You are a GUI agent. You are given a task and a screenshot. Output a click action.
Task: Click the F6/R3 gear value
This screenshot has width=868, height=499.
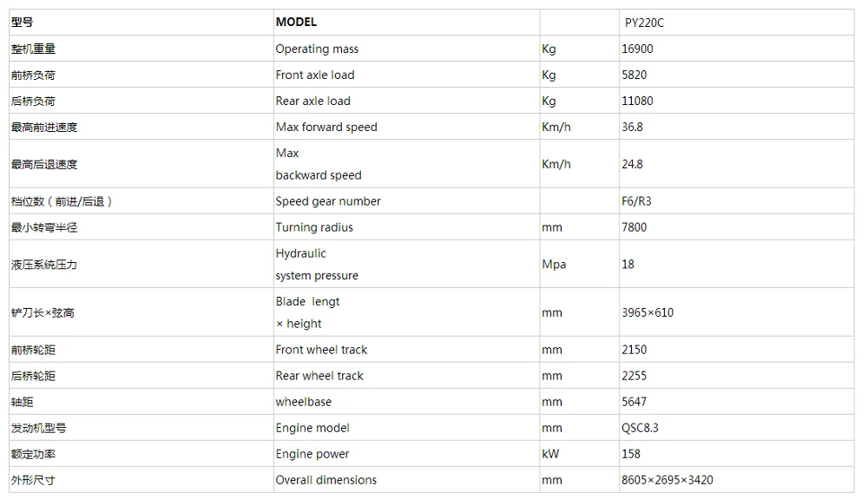(x=636, y=201)
